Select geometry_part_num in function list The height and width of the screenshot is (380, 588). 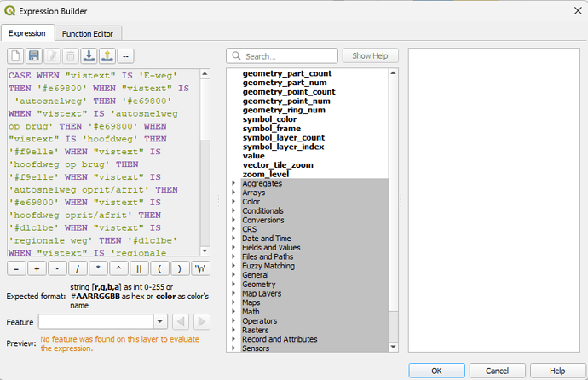point(285,83)
